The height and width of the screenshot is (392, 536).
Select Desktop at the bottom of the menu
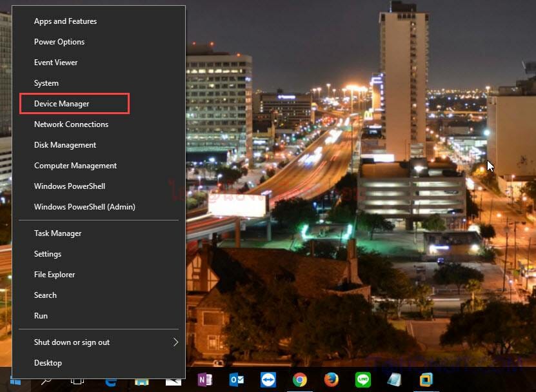[48, 362]
